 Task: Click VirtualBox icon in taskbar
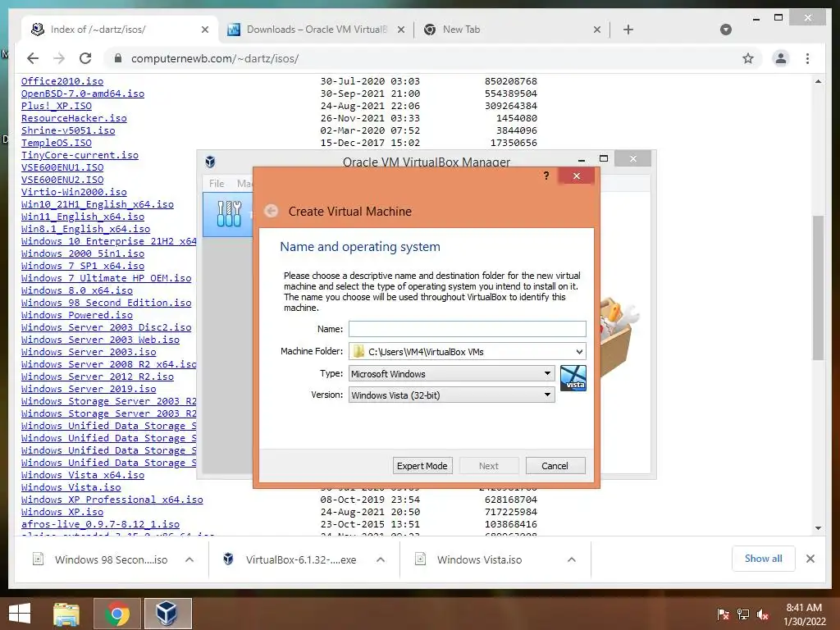click(167, 614)
